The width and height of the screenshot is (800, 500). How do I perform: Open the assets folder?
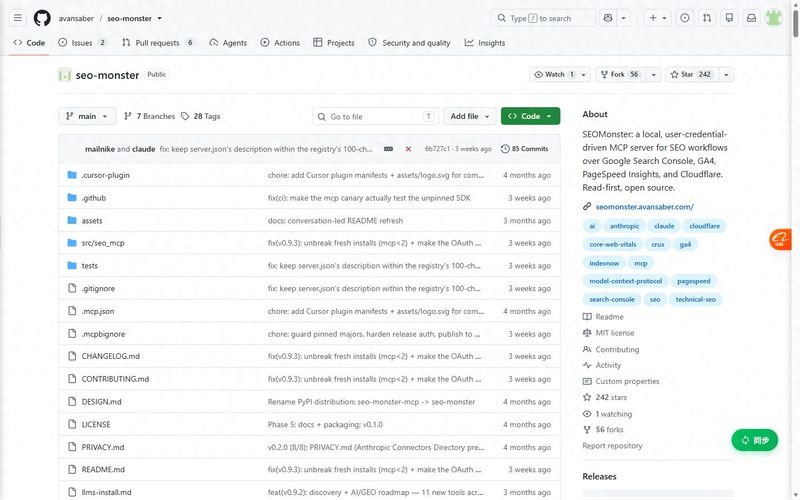click(92, 221)
